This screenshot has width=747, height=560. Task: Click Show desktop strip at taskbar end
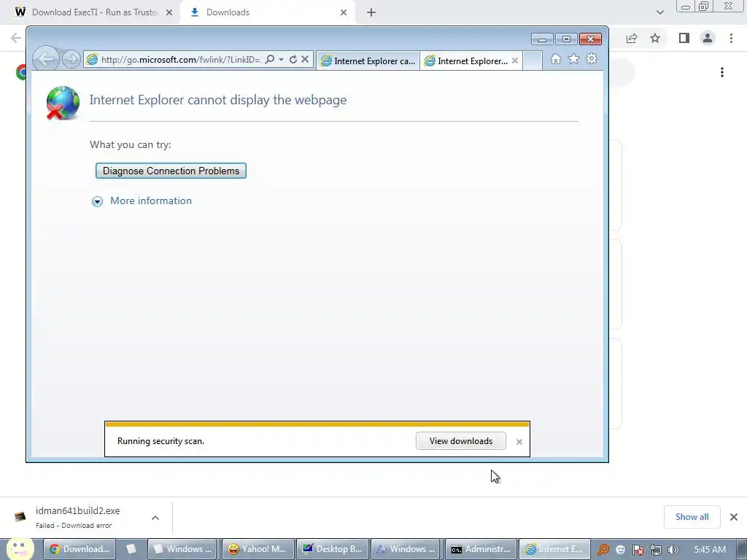[x=742, y=549]
